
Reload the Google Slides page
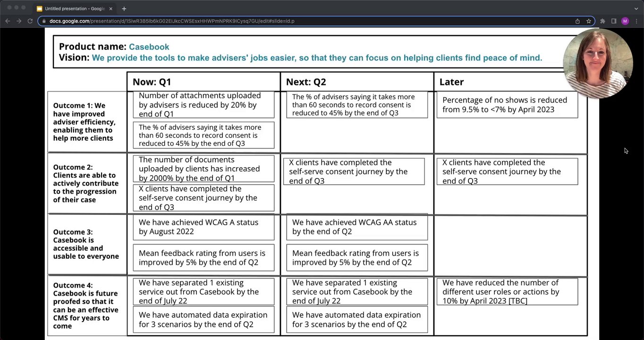(30, 21)
